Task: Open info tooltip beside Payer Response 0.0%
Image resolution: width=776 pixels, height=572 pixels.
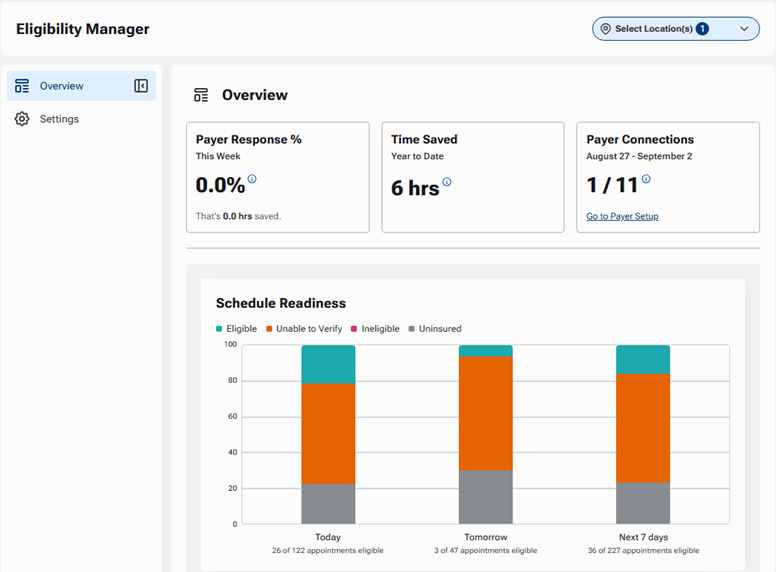Action: [252, 179]
